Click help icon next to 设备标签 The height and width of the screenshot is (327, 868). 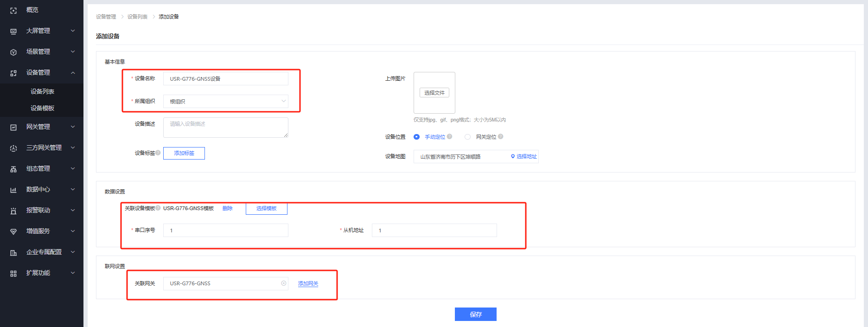click(158, 153)
